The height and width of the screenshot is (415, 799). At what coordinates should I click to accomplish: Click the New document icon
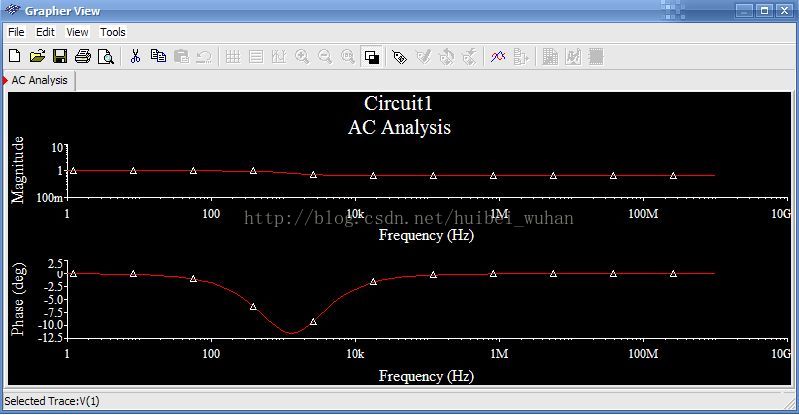[x=15, y=56]
